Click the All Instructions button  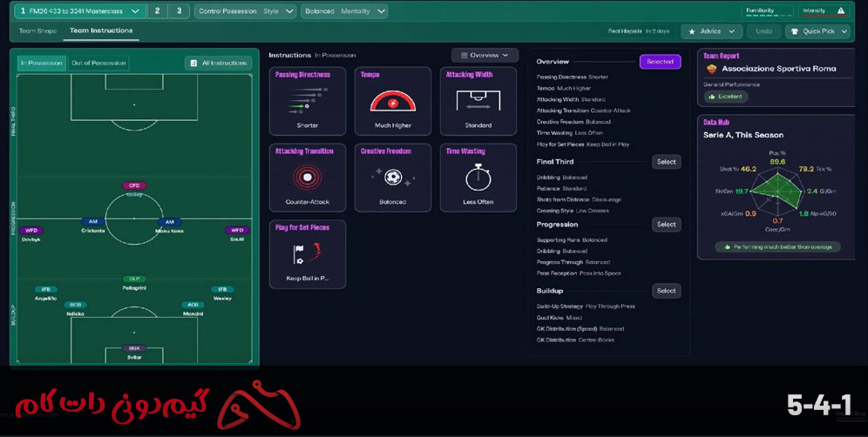tap(218, 63)
